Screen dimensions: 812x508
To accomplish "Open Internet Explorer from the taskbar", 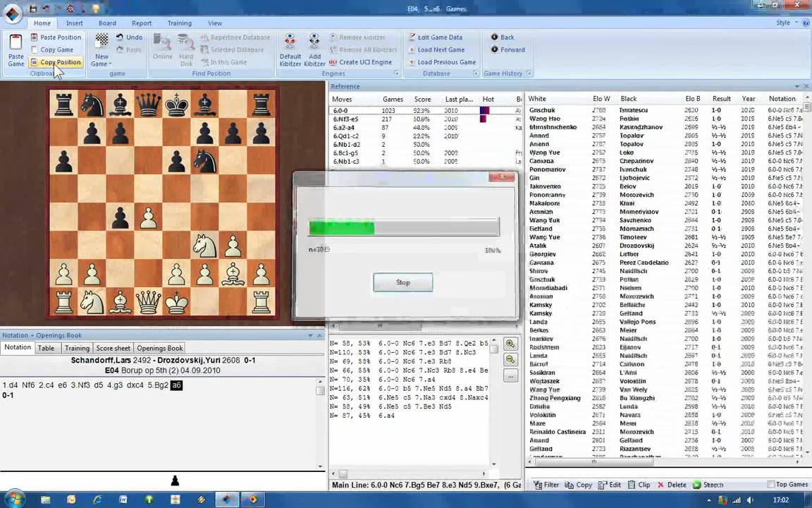I will click(x=97, y=500).
